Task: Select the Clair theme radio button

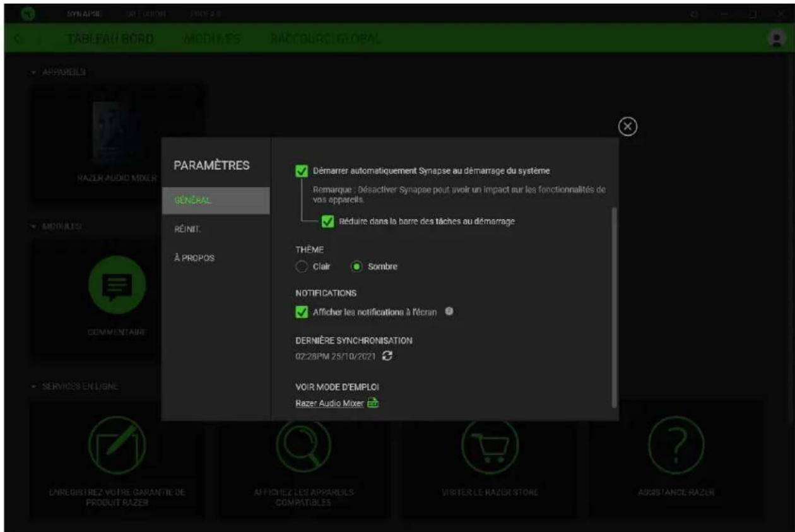Action: tap(301, 266)
